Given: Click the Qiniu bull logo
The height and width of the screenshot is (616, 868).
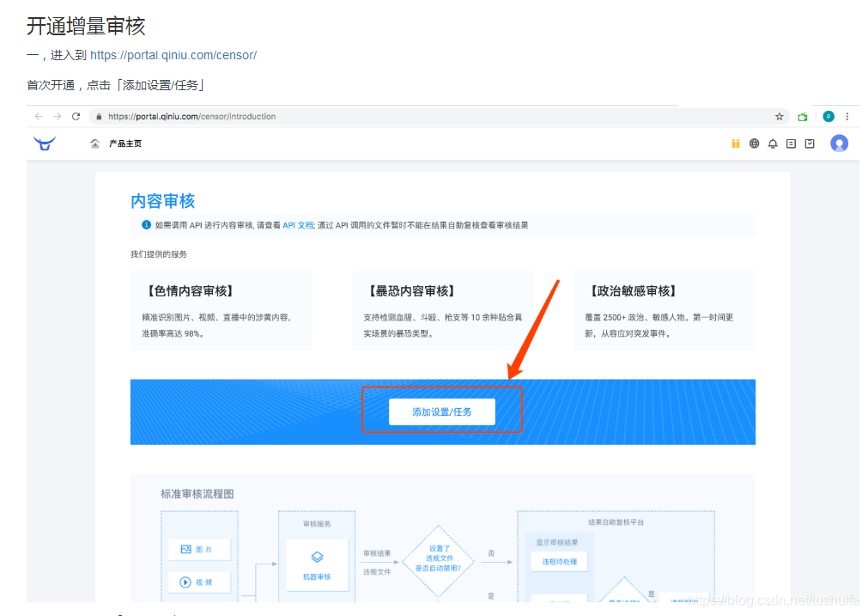Looking at the screenshot, I should click(45, 143).
